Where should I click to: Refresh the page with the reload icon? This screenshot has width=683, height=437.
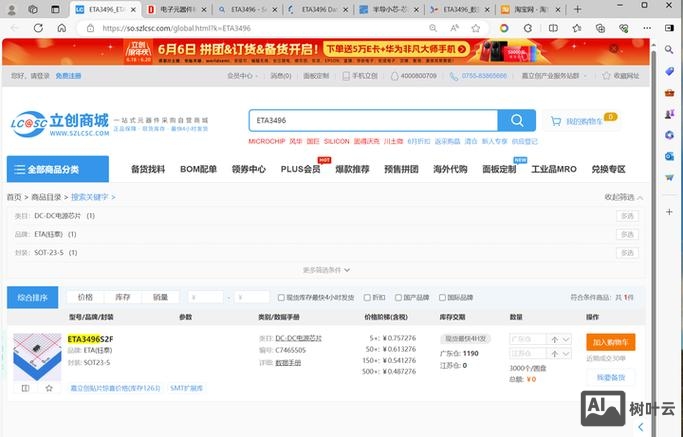pyautogui.click(x=38, y=28)
